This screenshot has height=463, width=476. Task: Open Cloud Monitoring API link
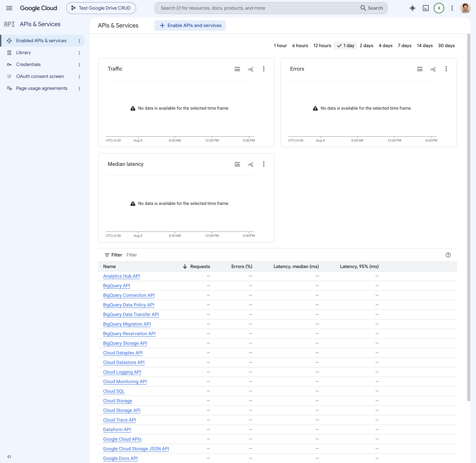click(x=125, y=381)
